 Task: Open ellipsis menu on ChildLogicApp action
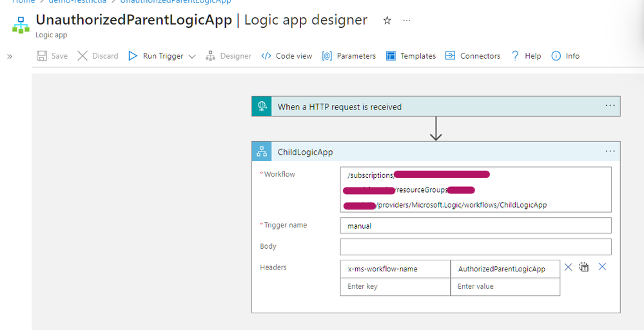tap(610, 151)
